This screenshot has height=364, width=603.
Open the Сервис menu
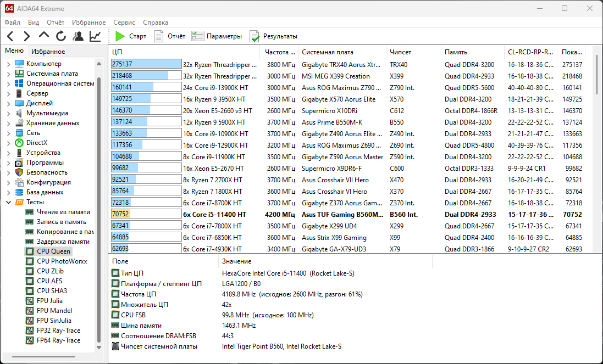[124, 23]
